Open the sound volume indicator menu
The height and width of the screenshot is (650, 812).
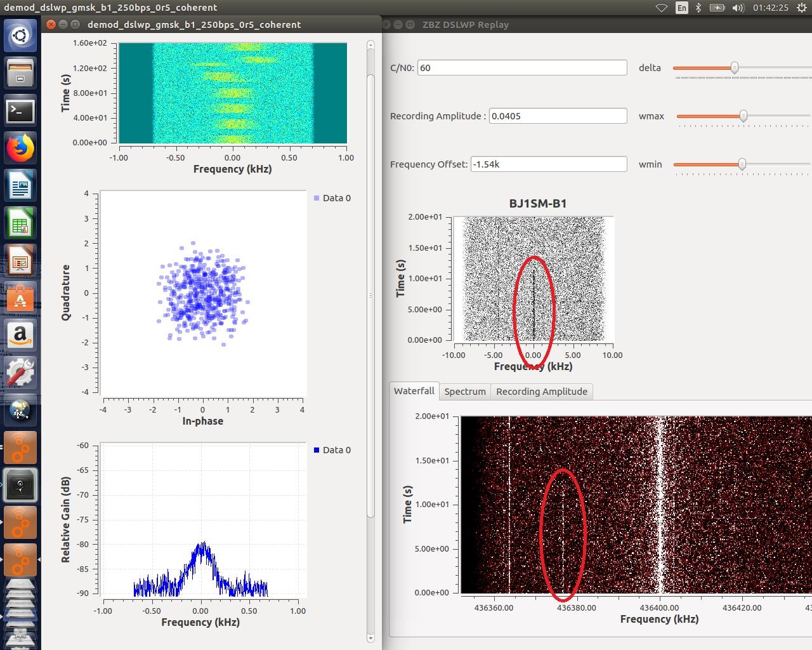(738, 8)
